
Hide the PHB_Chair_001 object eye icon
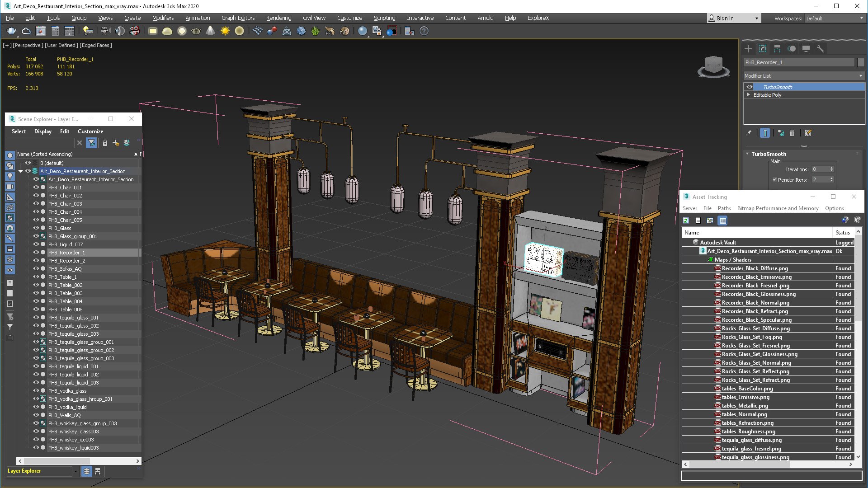pyautogui.click(x=36, y=188)
